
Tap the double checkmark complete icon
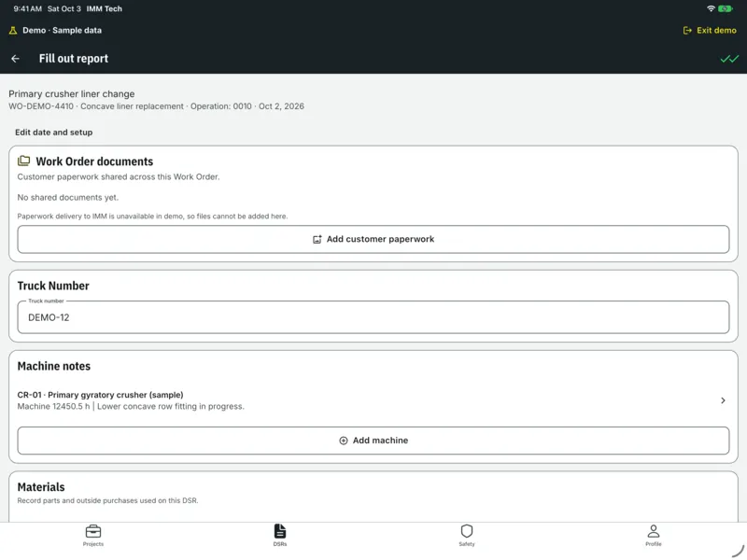[729, 59]
